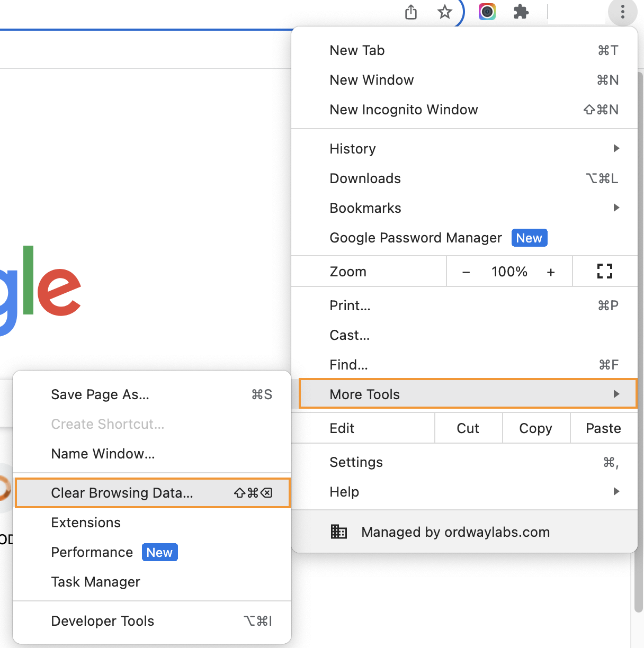Image resolution: width=644 pixels, height=648 pixels.
Task: Open More Tools submenu
Action: coord(468,393)
